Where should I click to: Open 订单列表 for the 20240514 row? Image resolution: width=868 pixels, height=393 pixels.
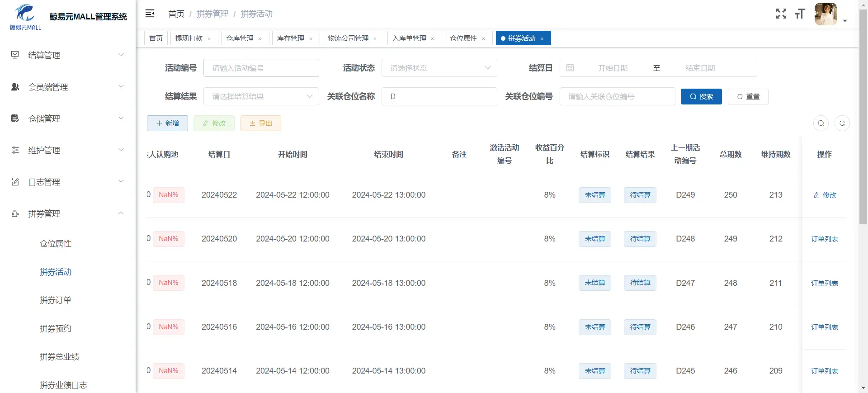tap(825, 371)
